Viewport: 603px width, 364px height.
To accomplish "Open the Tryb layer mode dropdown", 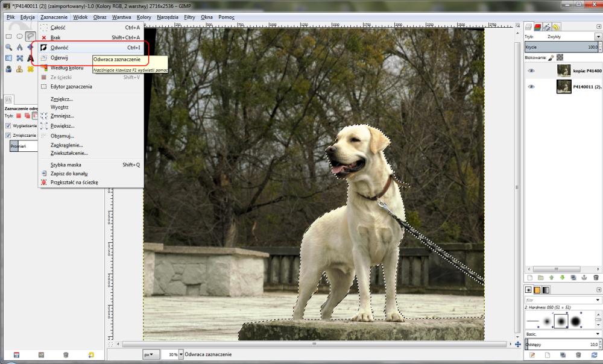I will (598, 37).
